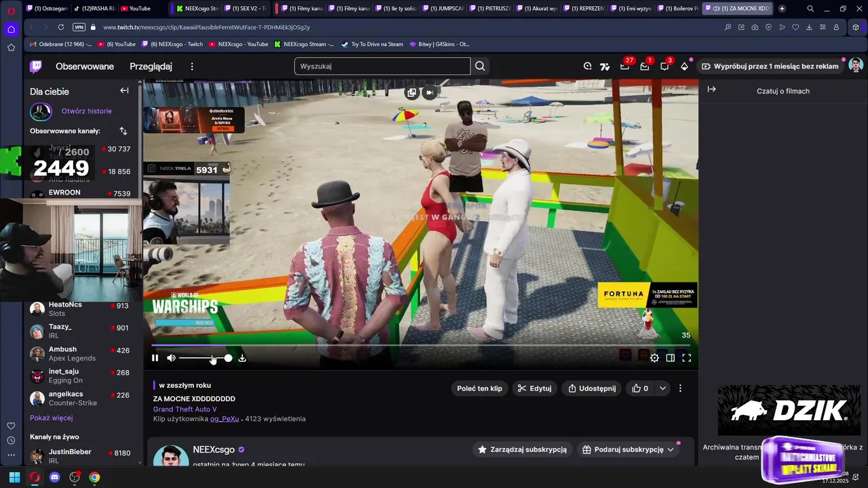
Task: Open the whispers icon with badge 1
Action: 645,66
